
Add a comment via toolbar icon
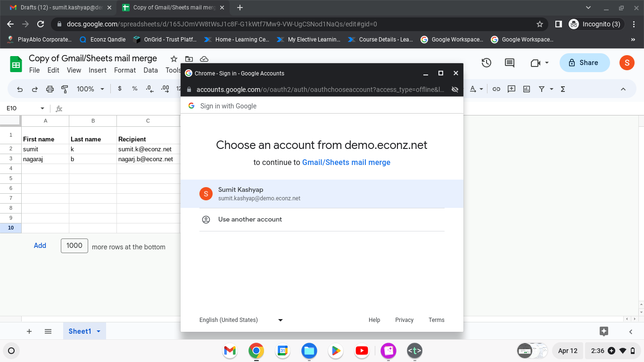512,89
